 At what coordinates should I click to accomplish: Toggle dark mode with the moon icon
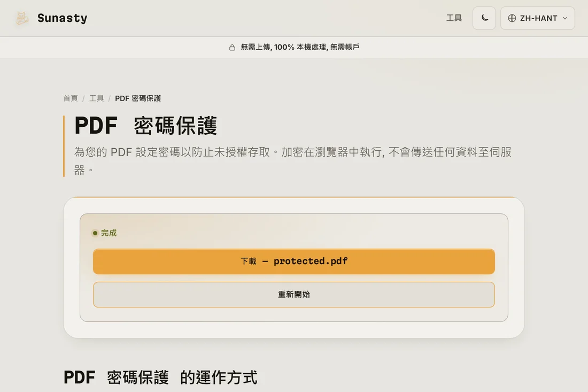tap(484, 18)
